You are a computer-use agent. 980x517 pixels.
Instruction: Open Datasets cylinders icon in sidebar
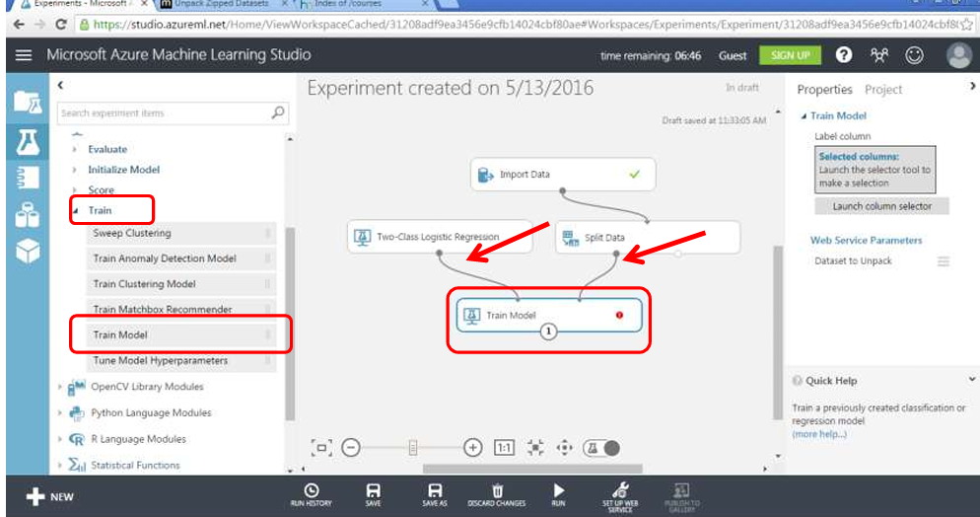pos(24,215)
